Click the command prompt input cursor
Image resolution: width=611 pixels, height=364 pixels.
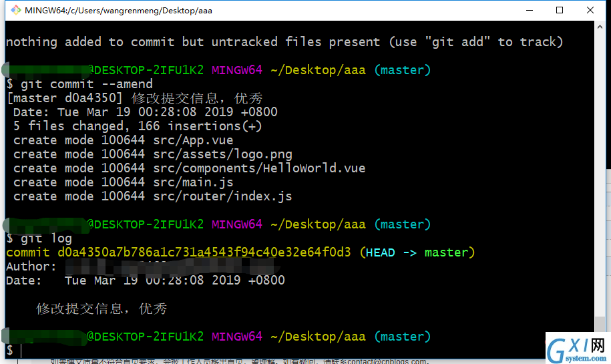(x=21, y=351)
